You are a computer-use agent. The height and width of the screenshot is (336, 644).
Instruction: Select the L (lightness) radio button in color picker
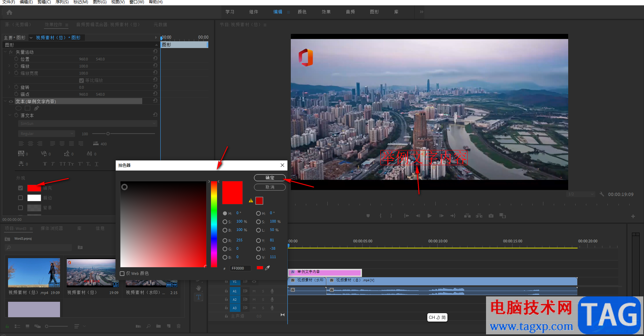[x=258, y=230]
